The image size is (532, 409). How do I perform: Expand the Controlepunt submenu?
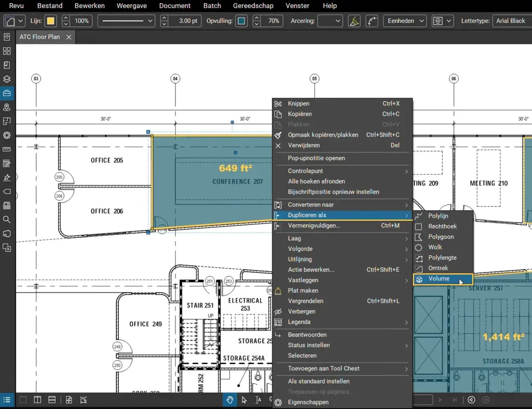coord(342,171)
